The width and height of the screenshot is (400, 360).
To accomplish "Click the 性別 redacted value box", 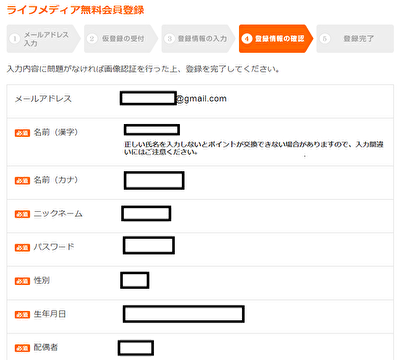I will [x=135, y=280].
